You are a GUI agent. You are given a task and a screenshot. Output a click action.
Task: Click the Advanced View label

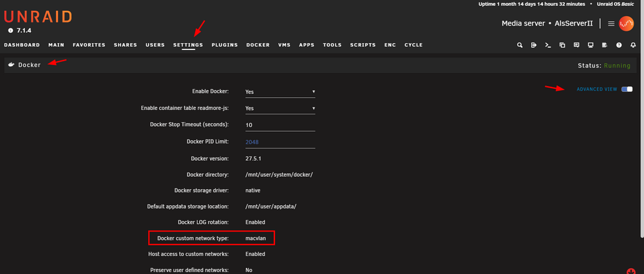point(597,89)
